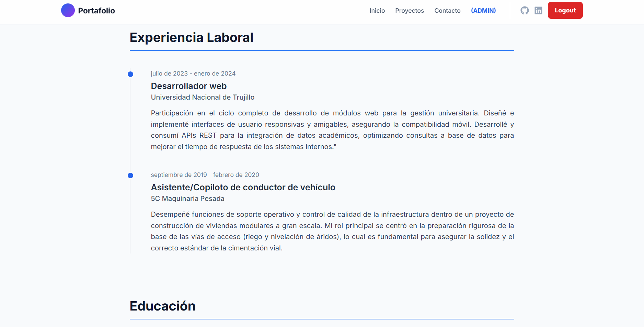Go to the Inicio page
Viewport: 644px width, 327px height.
pos(377,11)
